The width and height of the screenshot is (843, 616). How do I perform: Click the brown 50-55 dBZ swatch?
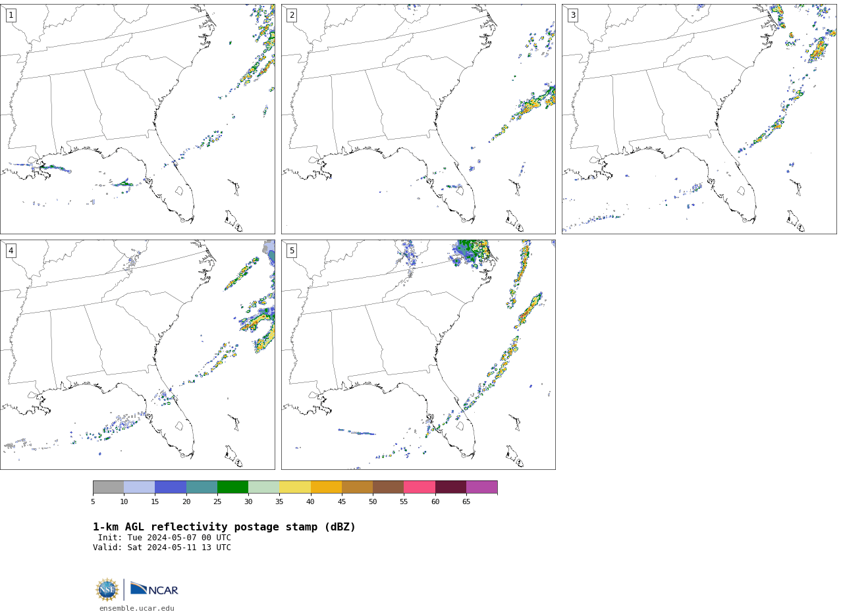[389, 487]
